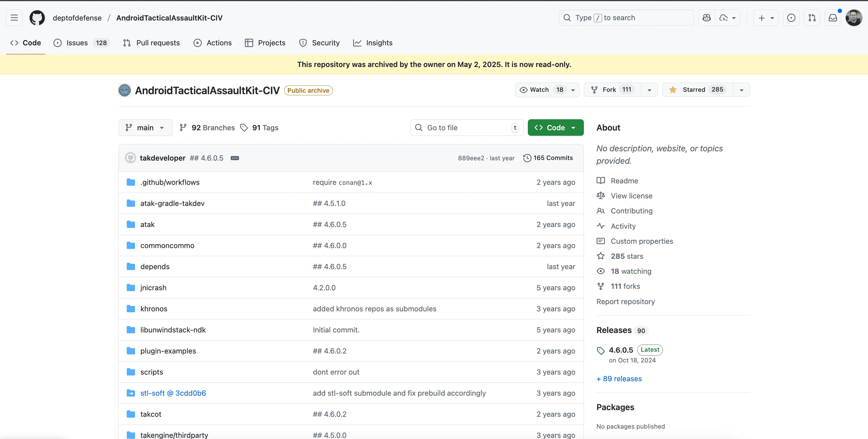The width and height of the screenshot is (868, 439).
Task: Click the user profile avatar
Action: pyautogui.click(x=854, y=18)
